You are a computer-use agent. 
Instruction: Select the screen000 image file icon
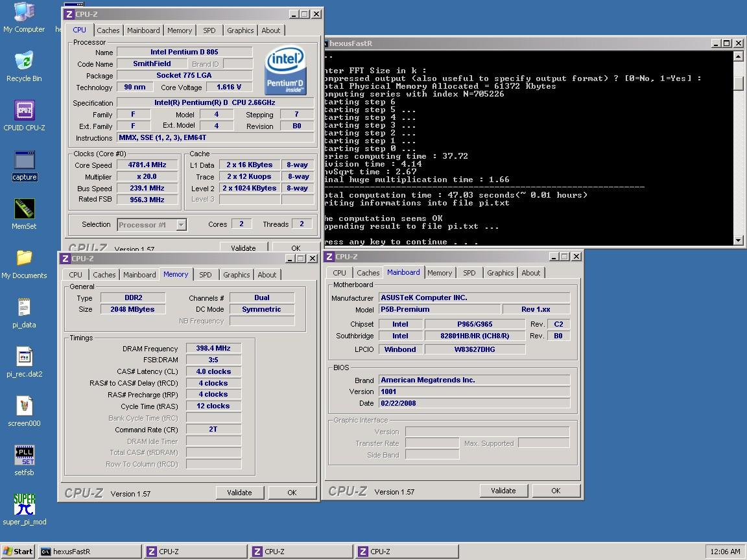coord(24,412)
